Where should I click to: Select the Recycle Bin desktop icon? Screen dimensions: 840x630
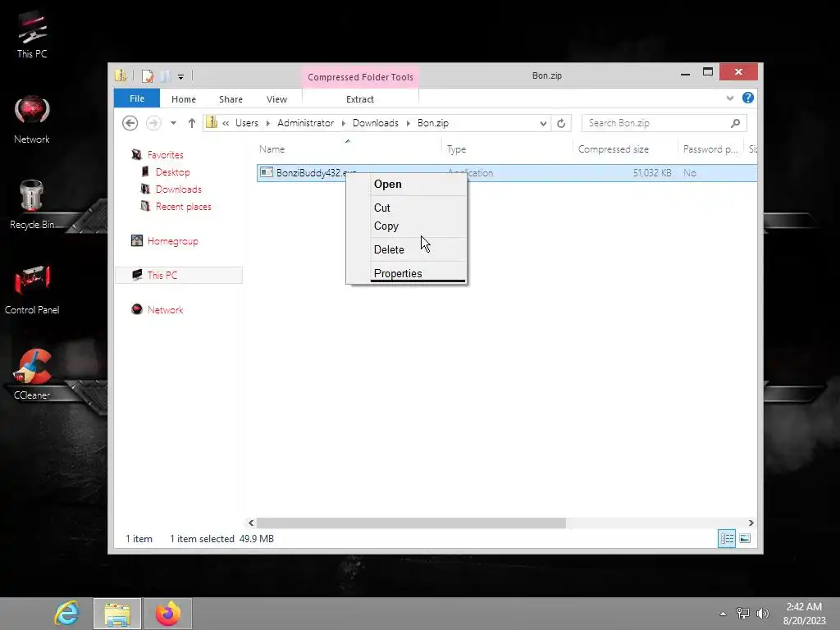pyautogui.click(x=32, y=204)
